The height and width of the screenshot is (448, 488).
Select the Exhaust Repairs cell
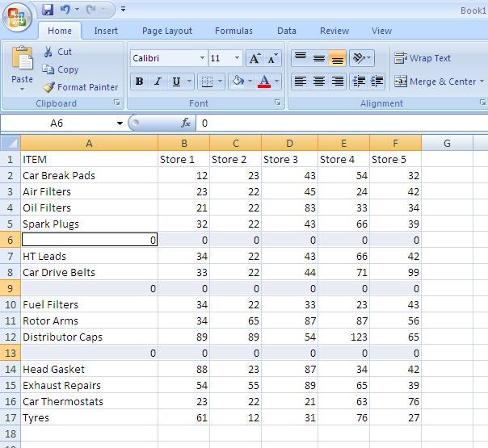[x=90, y=386]
